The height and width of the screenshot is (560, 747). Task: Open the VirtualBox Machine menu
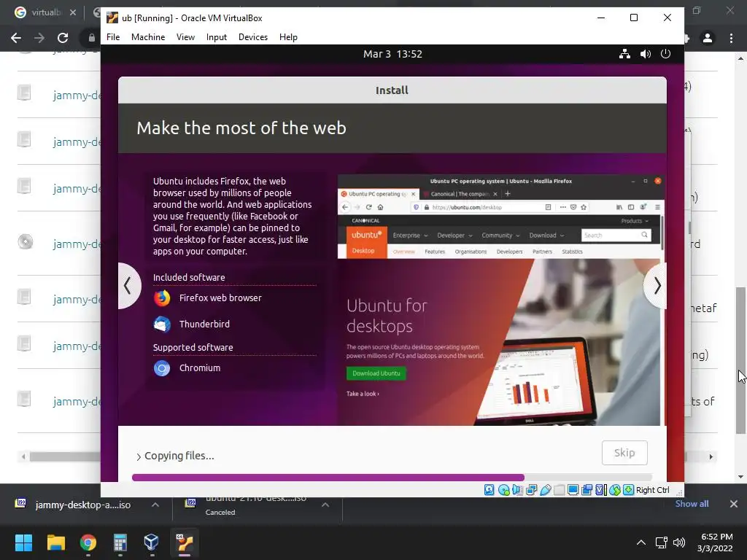pyautogui.click(x=148, y=37)
